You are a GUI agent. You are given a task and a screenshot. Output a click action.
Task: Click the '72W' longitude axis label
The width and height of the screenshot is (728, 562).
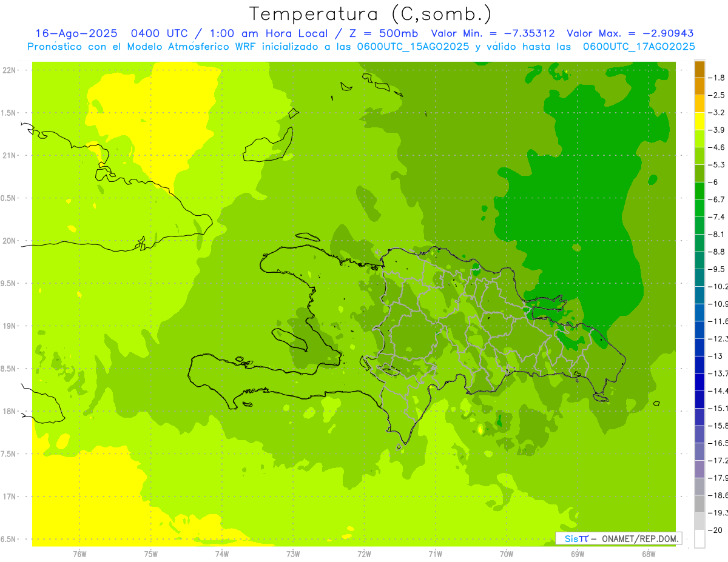coord(364,554)
